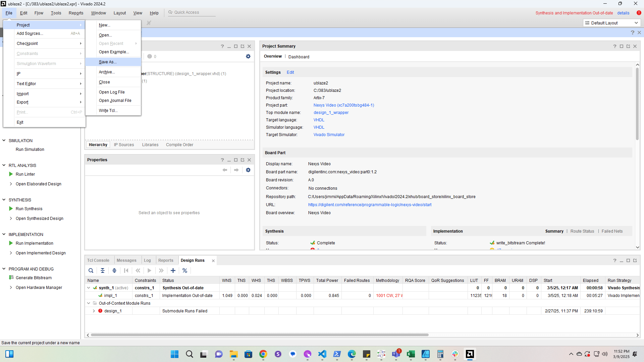The image size is (644, 362).
Task: Click the green Run Synthesis arrow icon
Action: [11, 208]
